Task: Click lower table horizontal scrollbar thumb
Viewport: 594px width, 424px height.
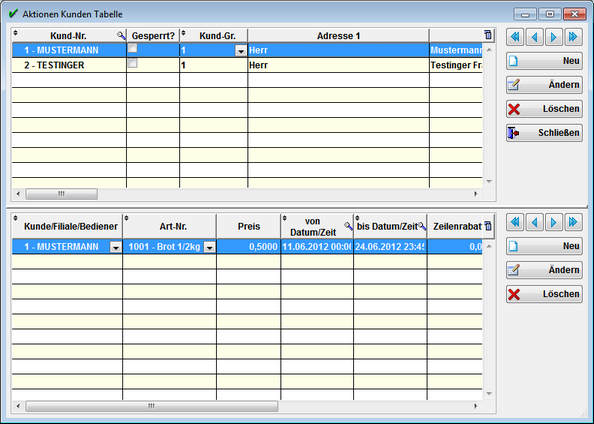Action: coord(152,406)
